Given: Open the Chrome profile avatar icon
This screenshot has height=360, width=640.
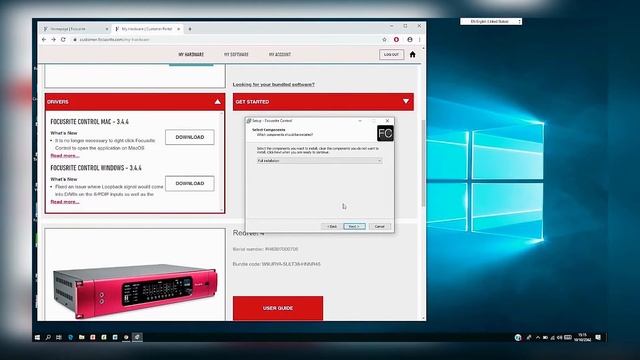Looking at the screenshot, I should tap(410, 40).
